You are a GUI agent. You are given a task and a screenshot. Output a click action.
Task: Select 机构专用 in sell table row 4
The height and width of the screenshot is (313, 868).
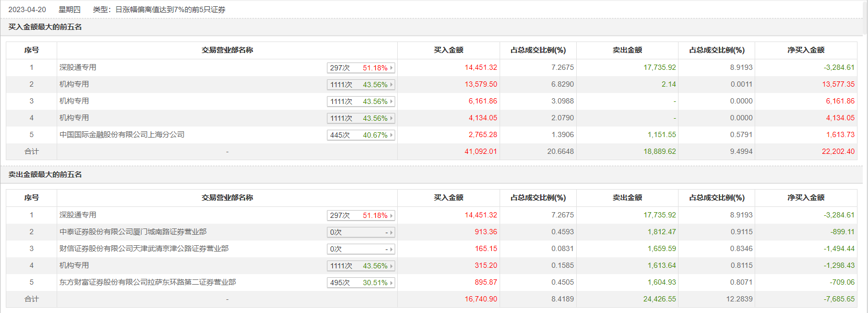coord(74,265)
